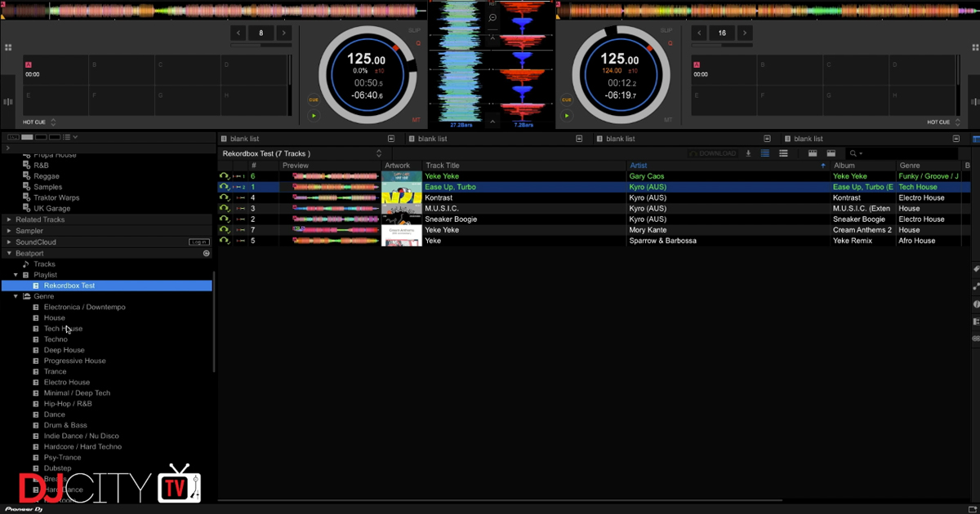Hit the CUE button on deck 1

coord(314,100)
